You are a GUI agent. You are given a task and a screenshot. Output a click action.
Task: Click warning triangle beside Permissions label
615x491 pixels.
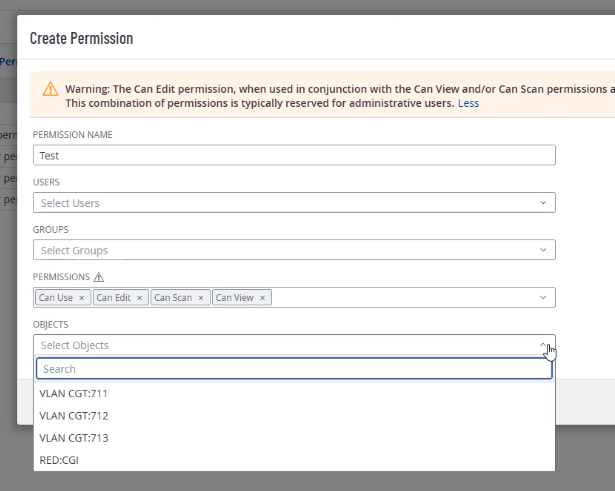coord(99,277)
